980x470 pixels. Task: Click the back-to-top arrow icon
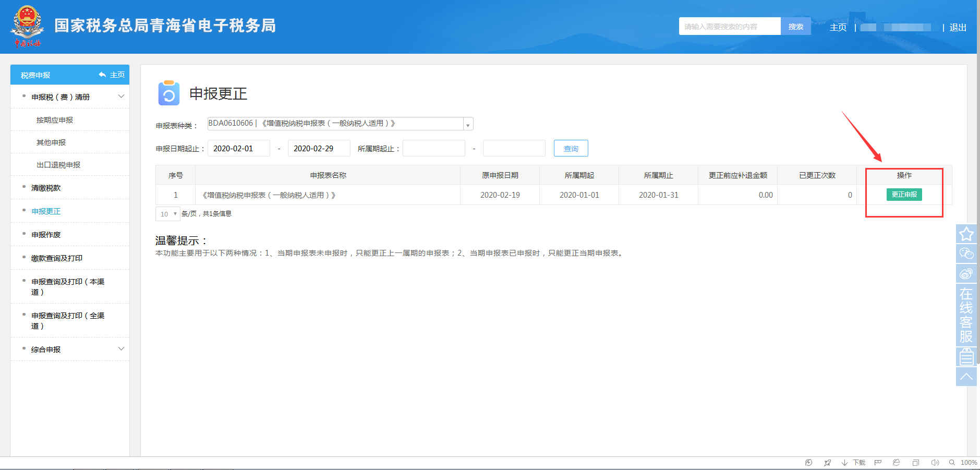[x=966, y=376]
